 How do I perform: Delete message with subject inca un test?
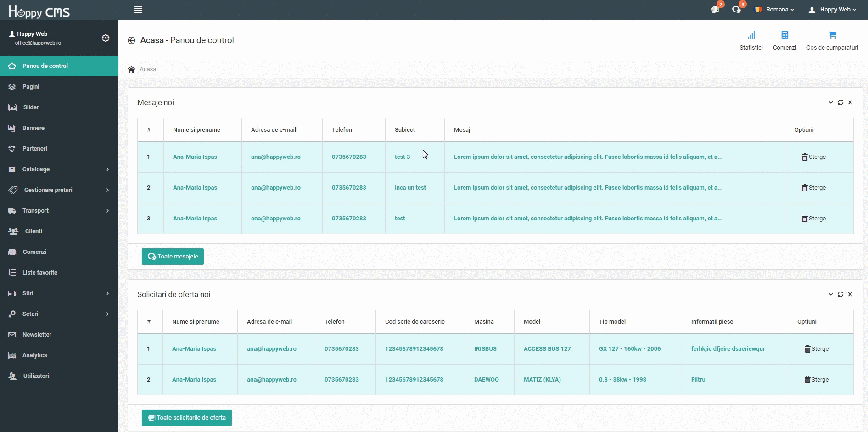[814, 188]
